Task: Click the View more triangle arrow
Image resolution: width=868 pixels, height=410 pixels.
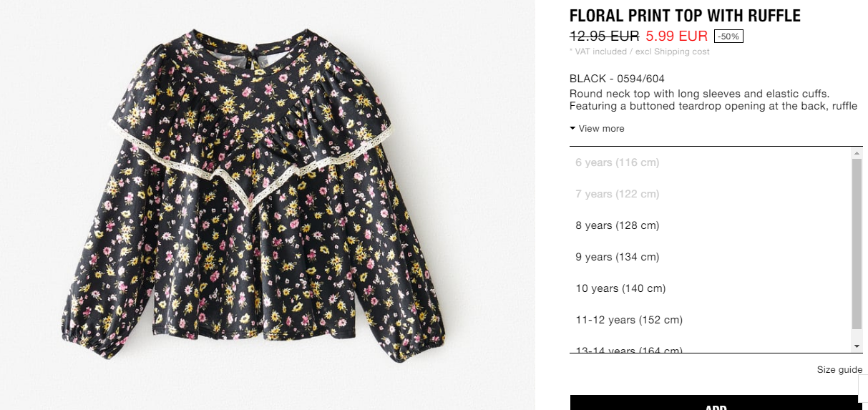Action: 572,129
